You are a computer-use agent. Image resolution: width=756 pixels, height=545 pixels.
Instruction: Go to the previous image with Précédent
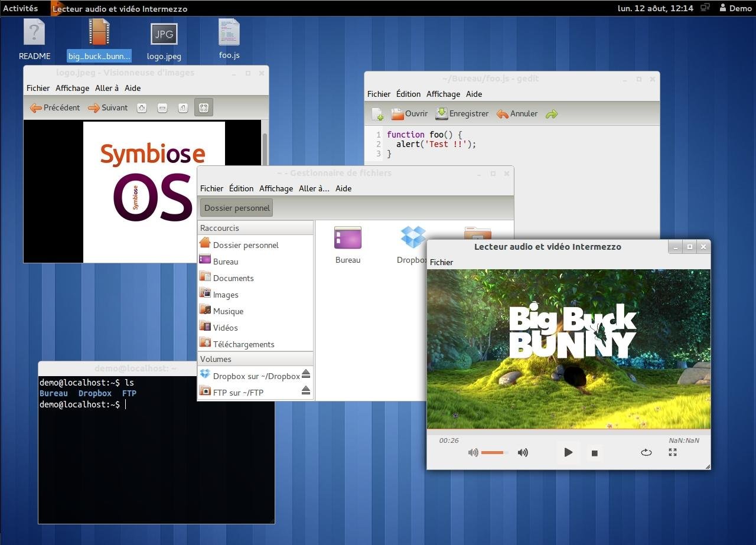click(x=54, y=107)
